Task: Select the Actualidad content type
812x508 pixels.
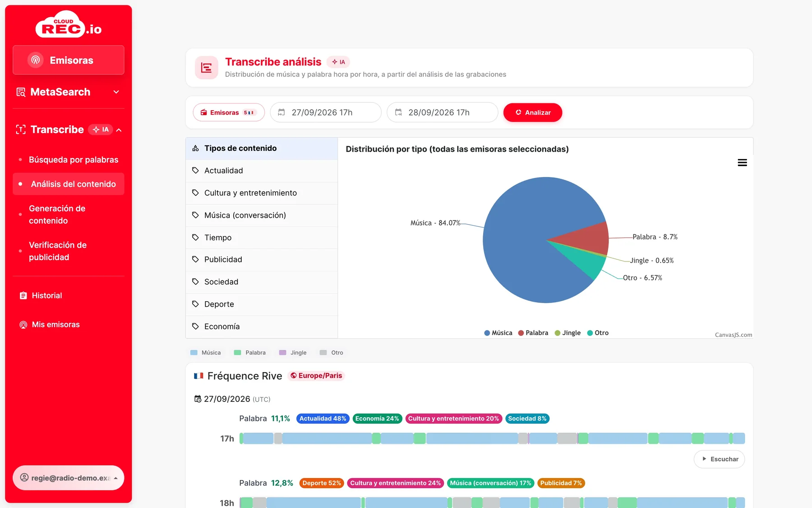Action: click(x=262, y=171)
